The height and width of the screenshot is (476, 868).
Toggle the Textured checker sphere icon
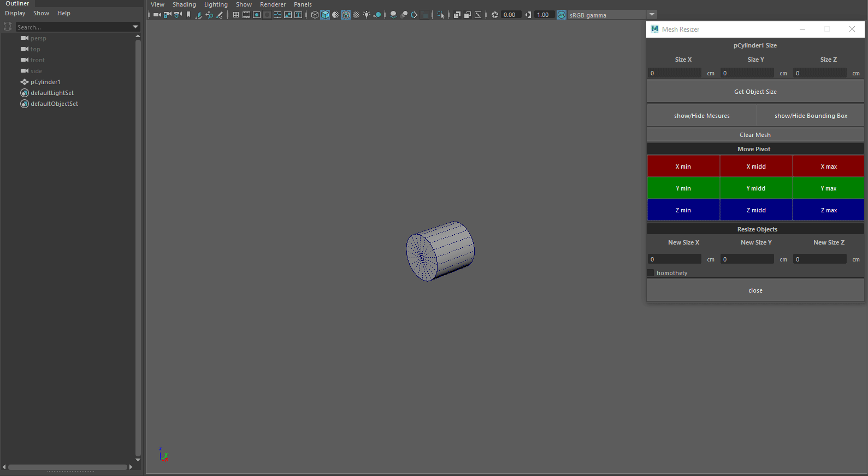coord(356,15)
